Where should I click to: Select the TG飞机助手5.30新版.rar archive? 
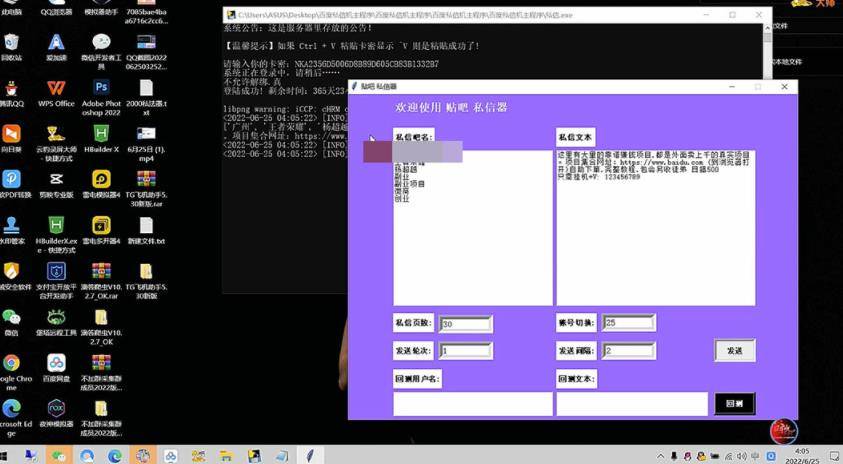click(x=146, y=189)
